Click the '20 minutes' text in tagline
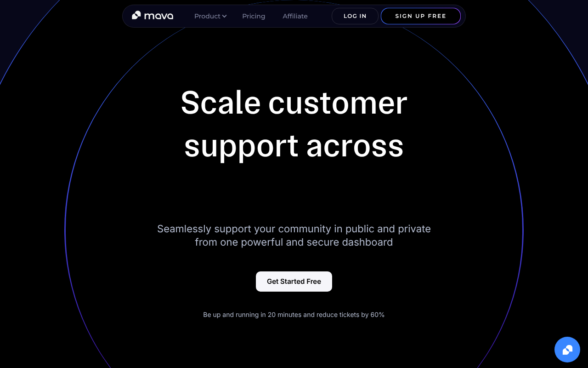The height and width of the screenshot is (368, 588). click(284, 315)
